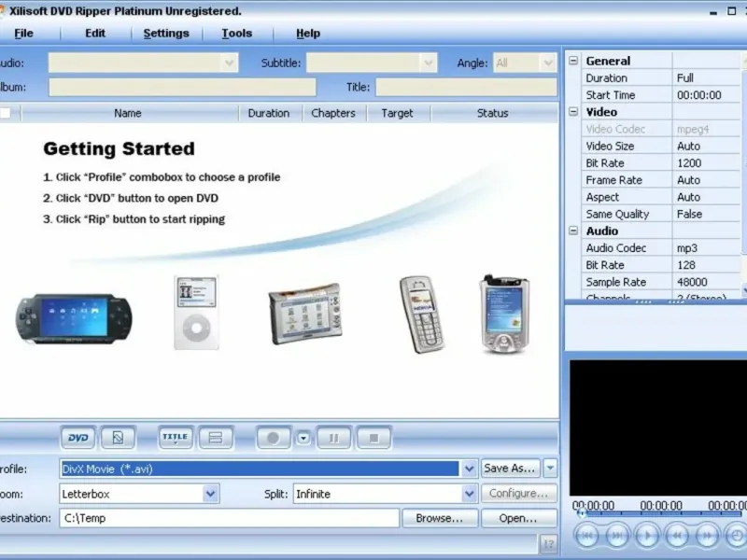The image size is (747, 560).
Task: Open the arrow menu beside Save As
Action: (x=550, y=469)
